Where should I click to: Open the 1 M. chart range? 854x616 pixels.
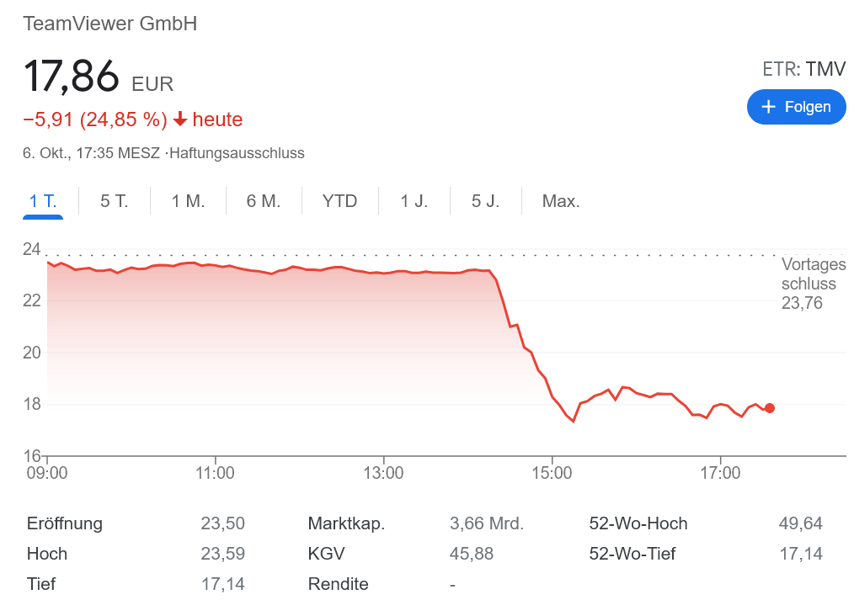pos(188,201)
